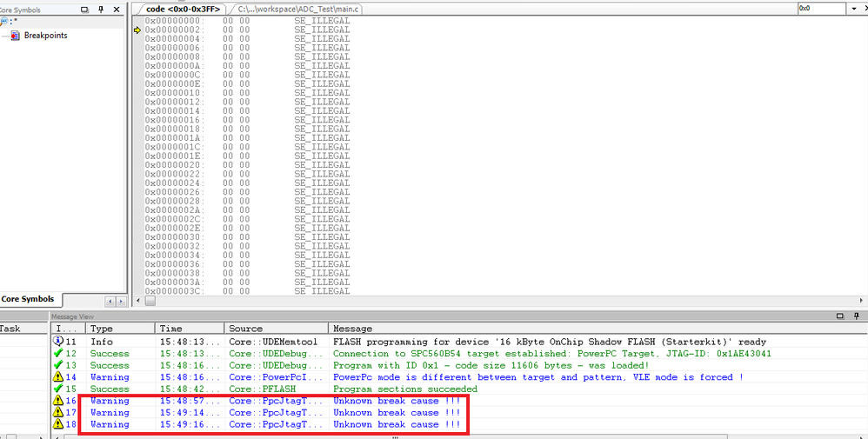Click code view horizontal scrollbar left arrow

click(x=137, y=301)
